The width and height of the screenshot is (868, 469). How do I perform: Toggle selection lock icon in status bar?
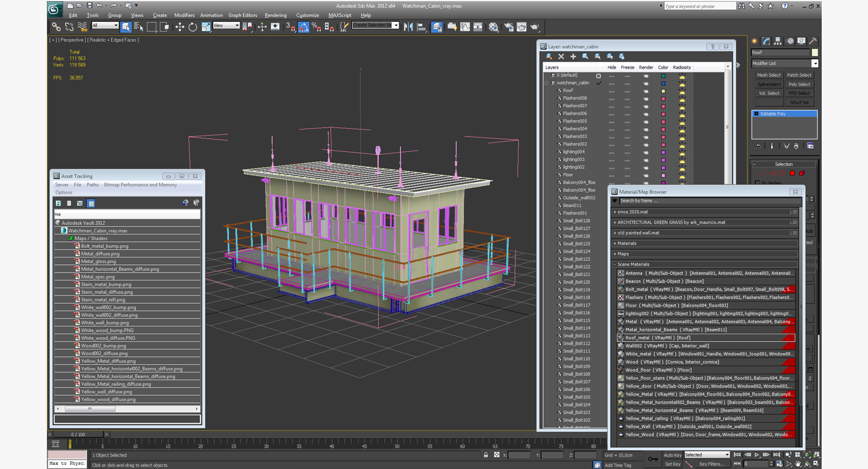486,455
